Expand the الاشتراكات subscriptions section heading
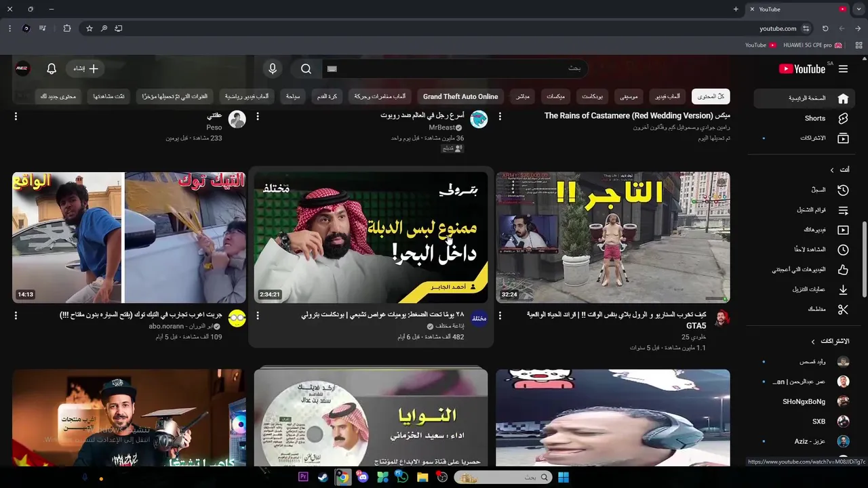This screenshot has width=868, height=488. (x=831, y=341)
